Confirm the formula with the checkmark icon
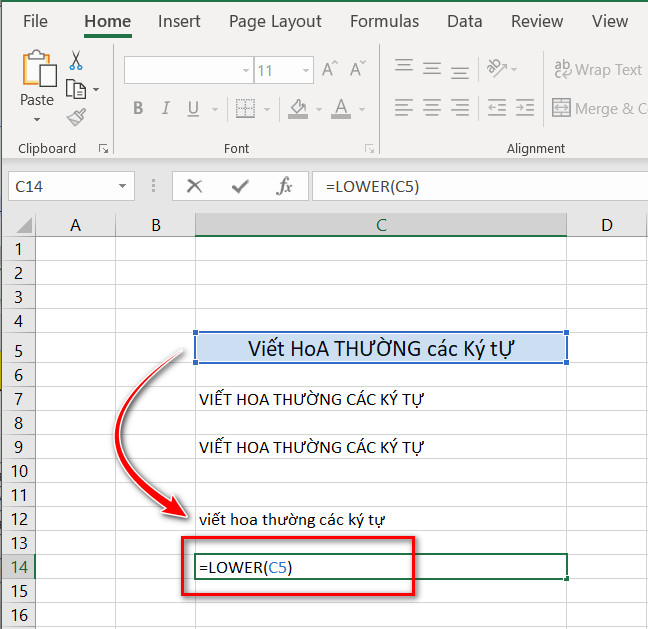Viewport: 648px width, 629px height. [240, 186]
